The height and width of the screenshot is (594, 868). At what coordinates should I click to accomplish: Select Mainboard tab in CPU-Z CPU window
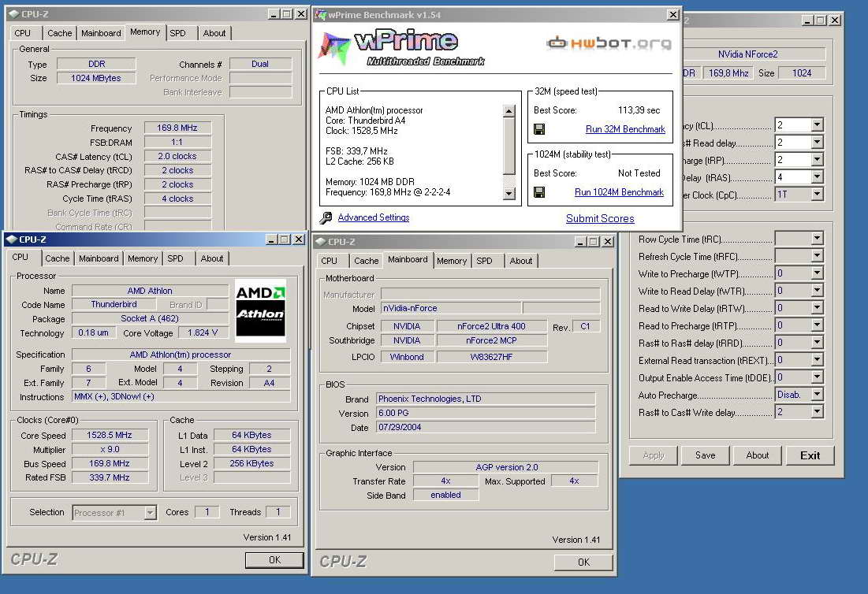point(99,258)
